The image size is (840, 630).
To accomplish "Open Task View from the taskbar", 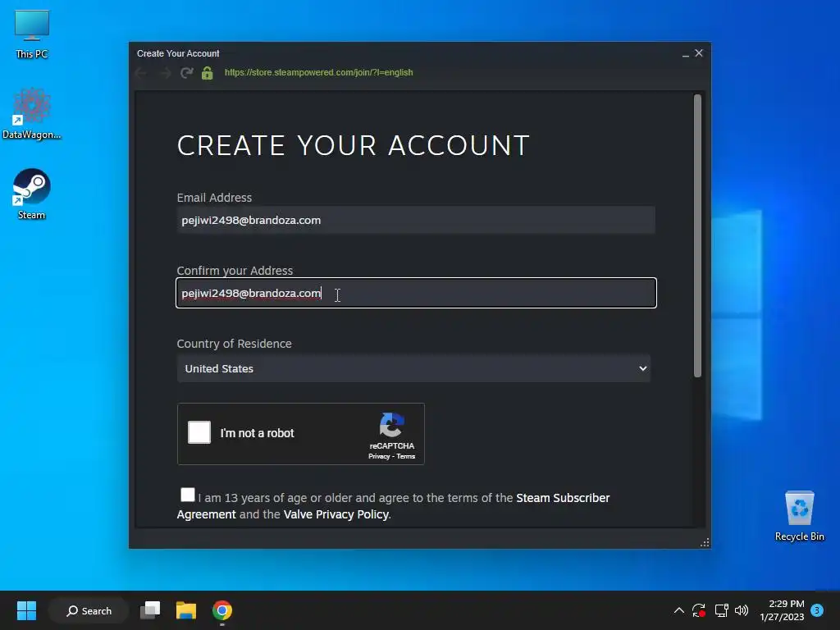I will tap(150, 610).
